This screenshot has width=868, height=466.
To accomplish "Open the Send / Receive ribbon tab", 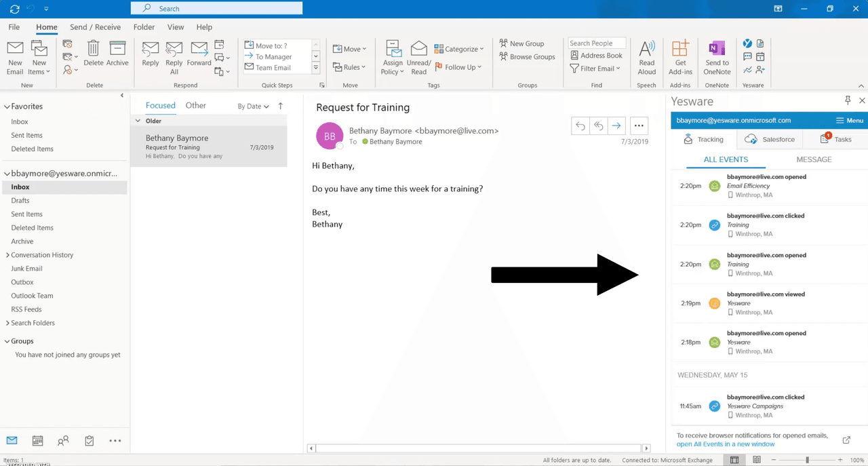I will [95, 27].
